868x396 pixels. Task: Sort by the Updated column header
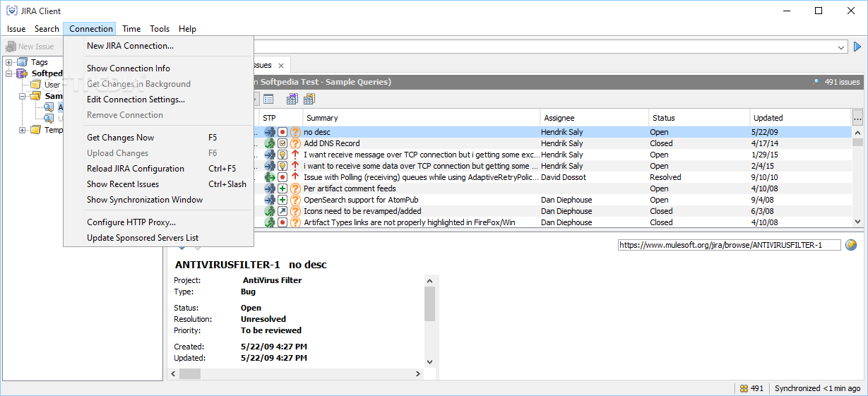click(801, 118)
